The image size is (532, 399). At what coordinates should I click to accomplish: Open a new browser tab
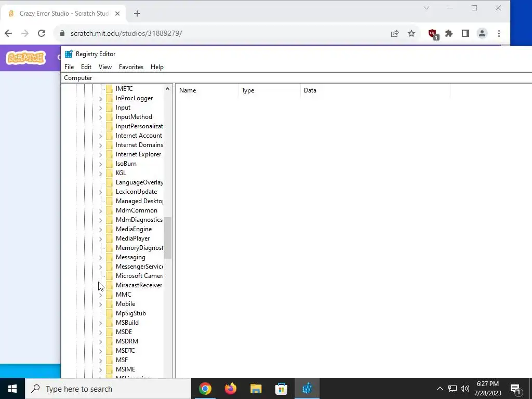(137, 14)
